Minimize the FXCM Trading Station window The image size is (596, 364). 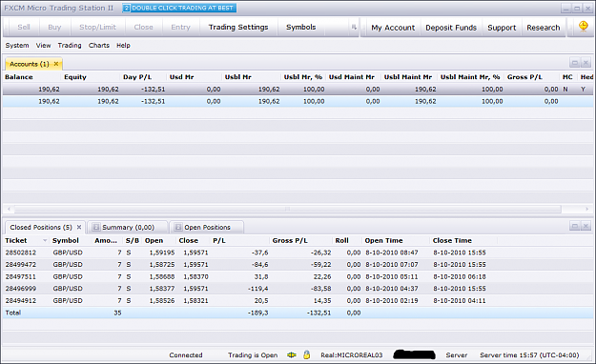click(x=566, y=8)
